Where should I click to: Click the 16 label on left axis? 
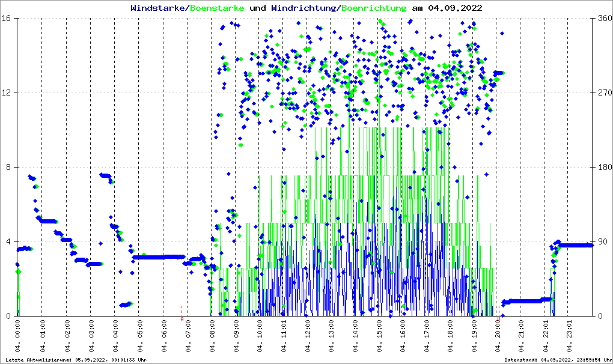pyautogui.click(x=8, y=18)
